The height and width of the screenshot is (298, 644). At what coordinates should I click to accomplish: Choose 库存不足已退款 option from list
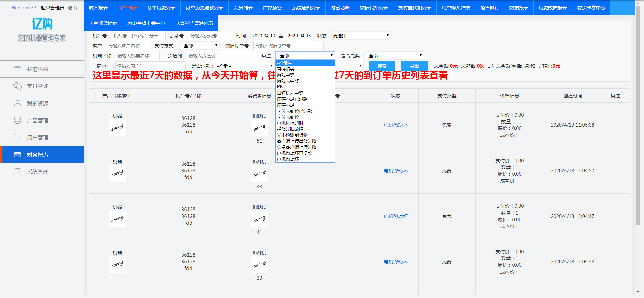[x=292, y=99]
